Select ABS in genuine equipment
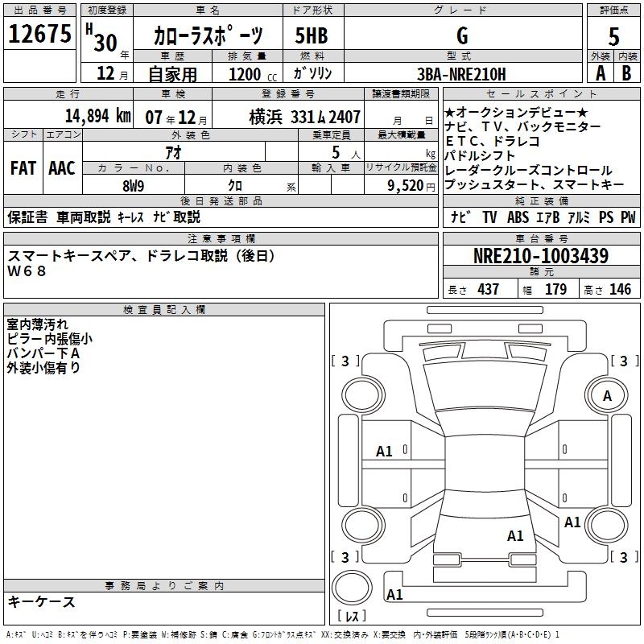Screen dimensions: 644x644 click(518, 217)
